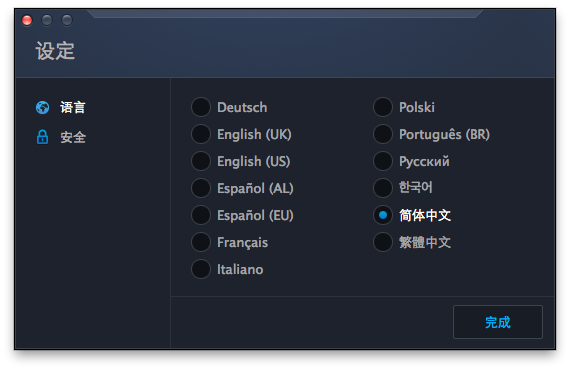Select Español (AL) language
The width and height of the screenshot is (570, 370).
click(201, 188)
